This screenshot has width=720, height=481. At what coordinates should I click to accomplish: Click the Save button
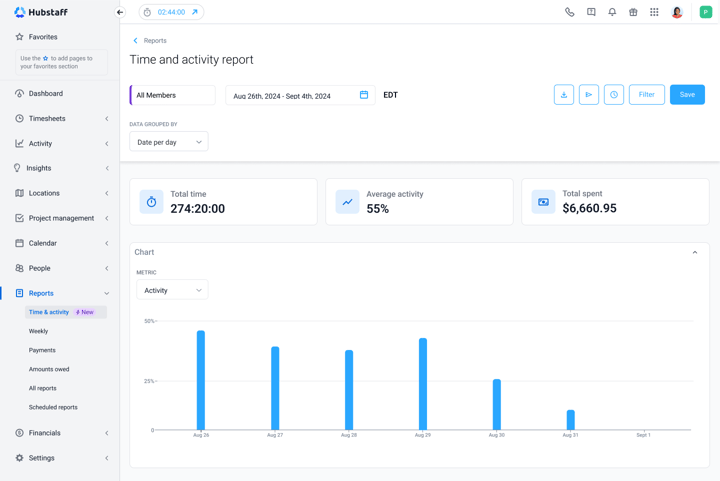coord(687,95)
